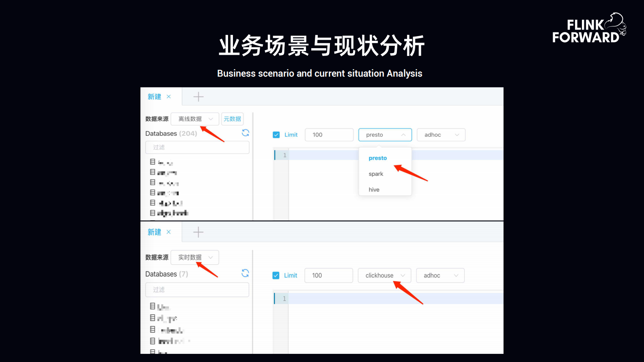The width and height of the screenshot is (644, 362).
Task: Toggle Limit checkbox in lower panel
Action: click(276, 276)
